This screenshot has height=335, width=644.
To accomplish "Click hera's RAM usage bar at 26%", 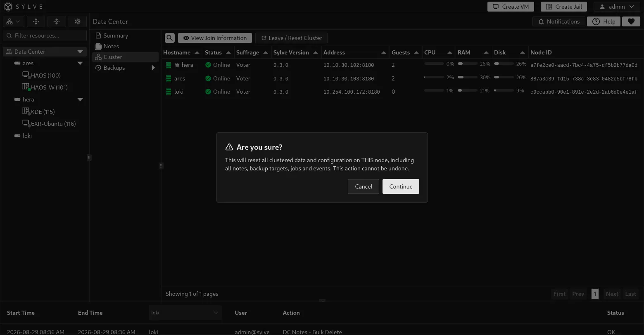I will [467, 64].
